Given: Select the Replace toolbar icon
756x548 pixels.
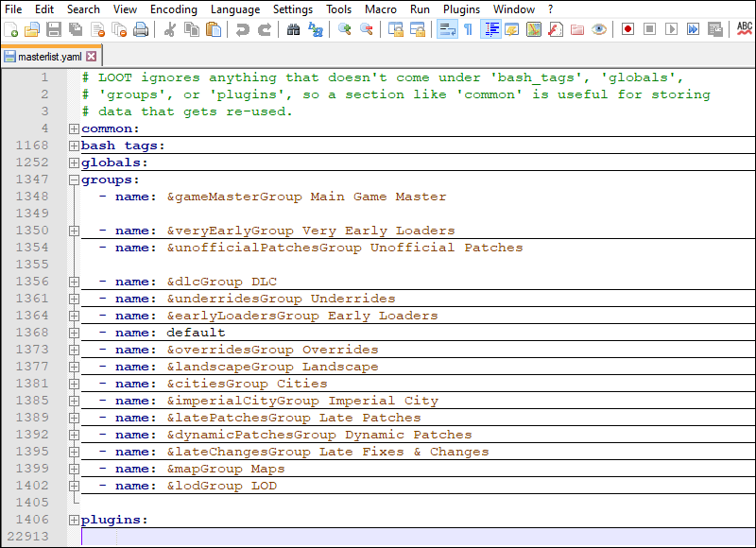Looking at the screenshot, I should pyautogui.click(x=318, y=29).
